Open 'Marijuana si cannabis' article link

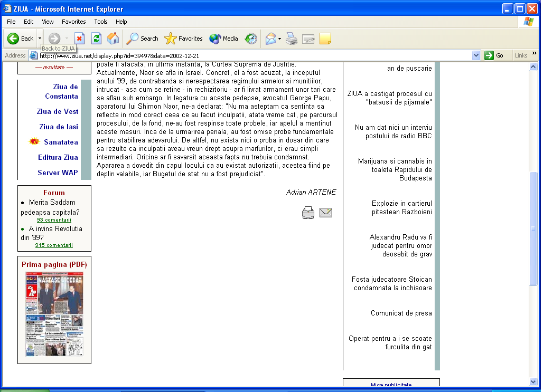point(395,169)
